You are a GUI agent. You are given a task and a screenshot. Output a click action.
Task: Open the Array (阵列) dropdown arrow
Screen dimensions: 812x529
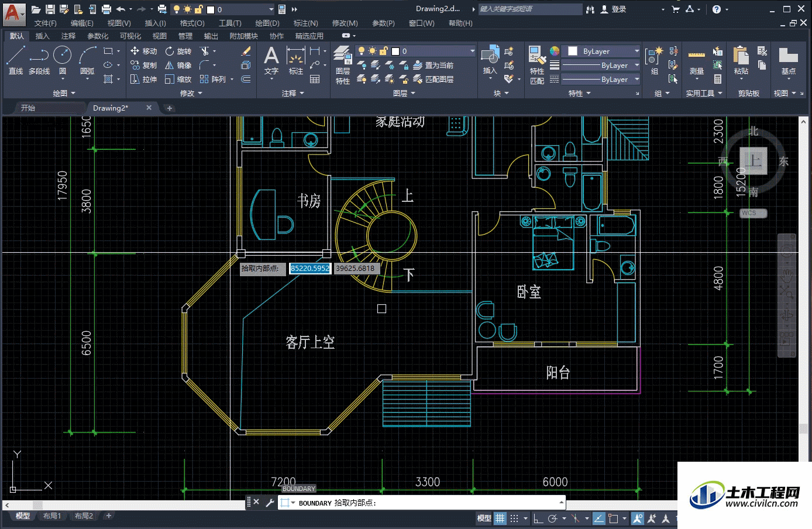[232, 79]
